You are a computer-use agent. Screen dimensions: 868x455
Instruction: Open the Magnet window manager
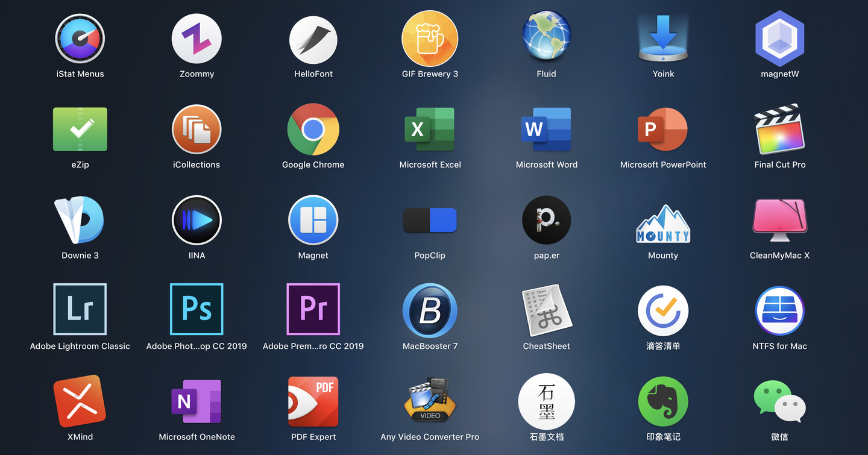pyautogui.click(x=313, y=220)
